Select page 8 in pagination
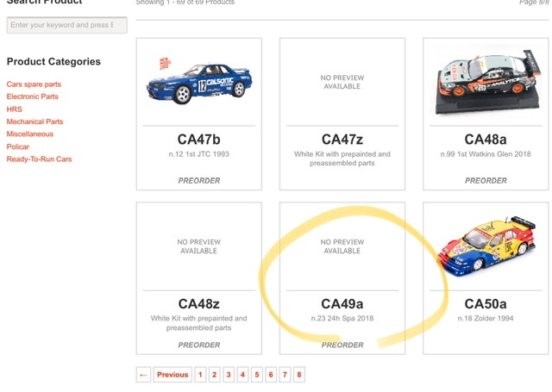The height and width of the screenshot is (392, 552). click(298, 375)
